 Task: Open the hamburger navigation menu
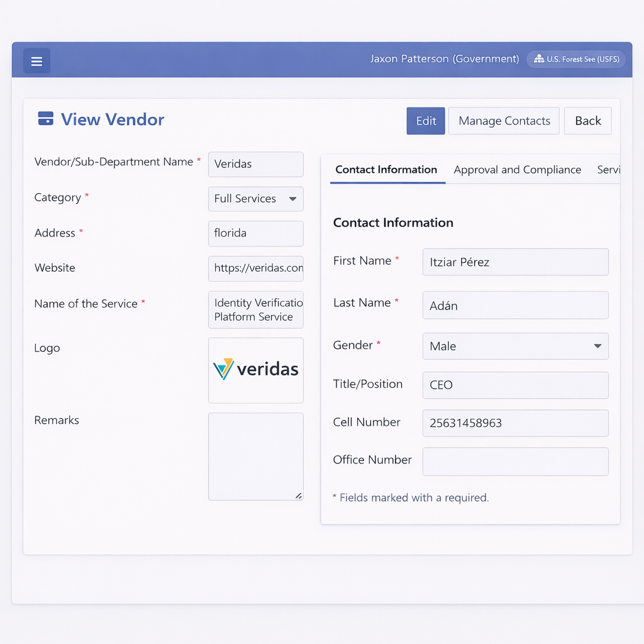coord(36,61)
